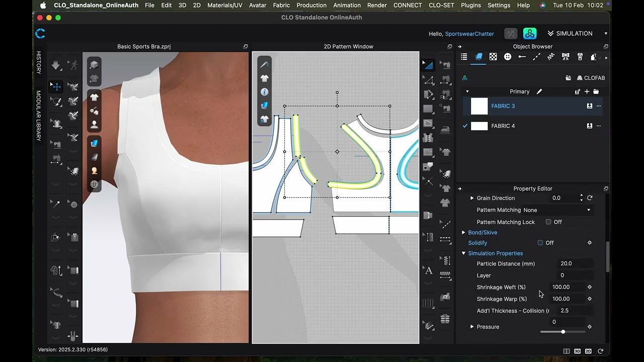644x362 pixels.
Task: Open the CLOFAB button
Action: pyautogui.click(x=591, y=78)
